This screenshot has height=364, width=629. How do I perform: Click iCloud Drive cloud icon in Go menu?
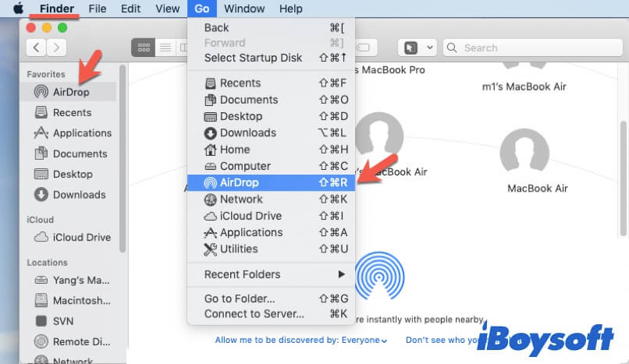point(210,216)
